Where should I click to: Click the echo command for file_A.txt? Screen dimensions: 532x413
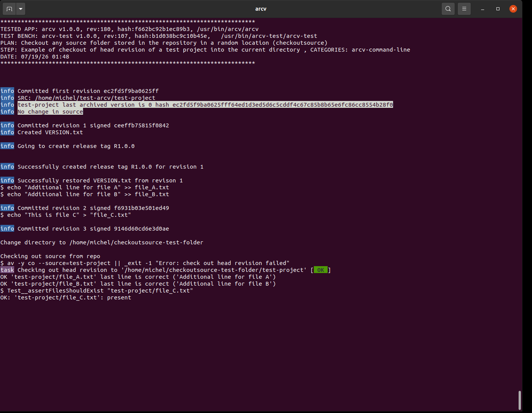(85, 187)
